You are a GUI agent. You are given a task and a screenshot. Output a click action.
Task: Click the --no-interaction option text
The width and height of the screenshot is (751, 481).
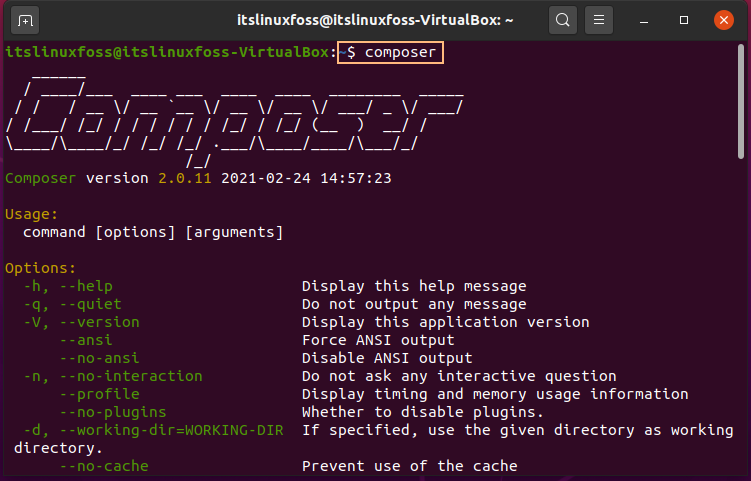click(x=131, y=376)
